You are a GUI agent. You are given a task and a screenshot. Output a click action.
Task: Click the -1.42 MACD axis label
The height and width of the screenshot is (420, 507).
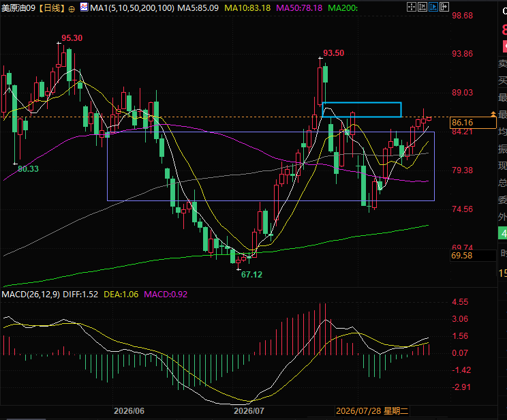click(x=463, y=370)
